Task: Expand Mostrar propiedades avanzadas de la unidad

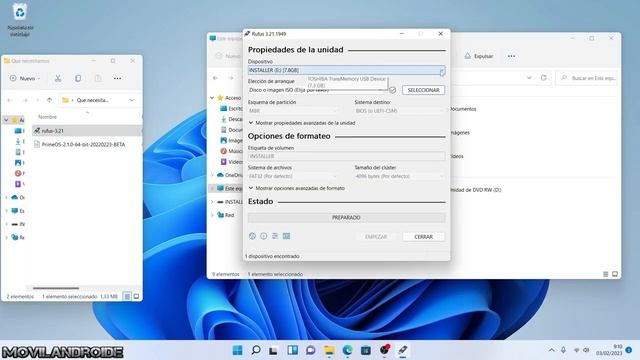Action: click(302, 123)
